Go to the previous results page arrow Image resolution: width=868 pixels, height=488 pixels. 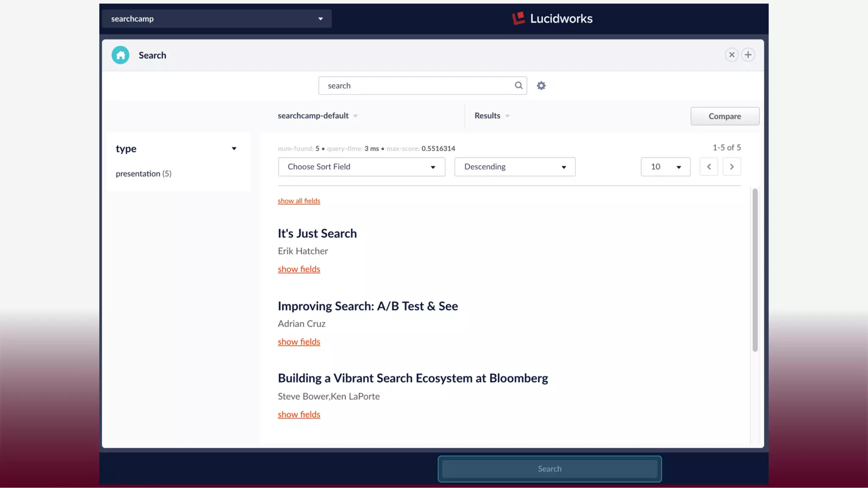[x=709, y=166]
